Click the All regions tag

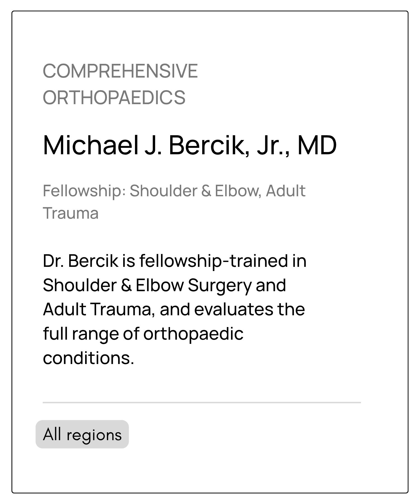click(x=82, y=434)
